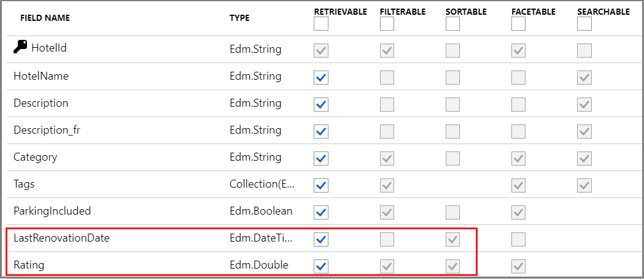The width and height of the screenshot is (644, 279).
Task: Uncheck Retrievable for the Rating field
Action: (x=321, y=266)
